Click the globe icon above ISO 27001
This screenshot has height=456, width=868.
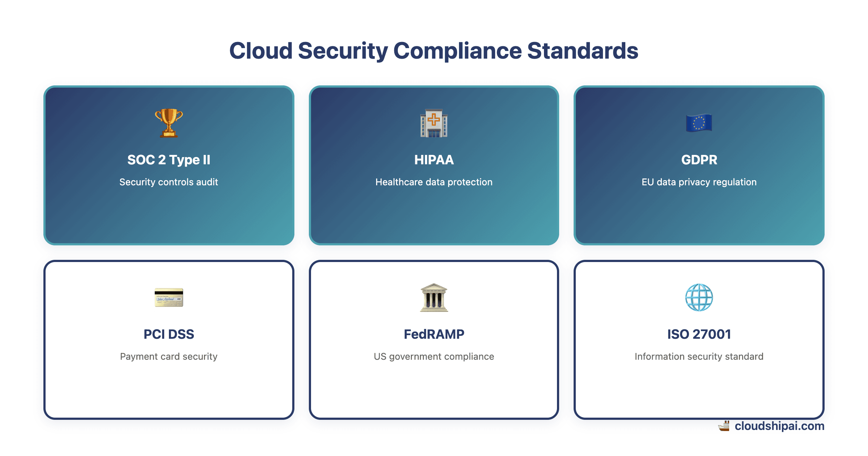[x=699, y=297]
